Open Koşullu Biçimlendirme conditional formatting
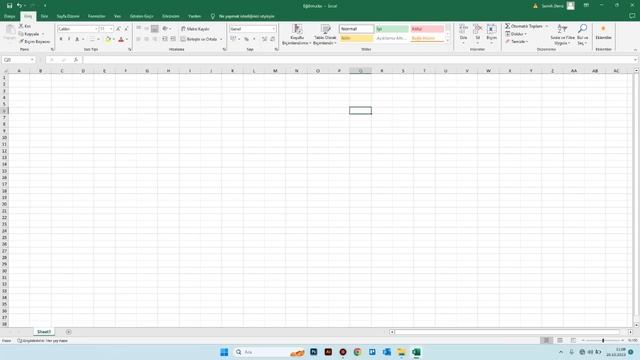The width and height of the screenshot is (640, 360). tap(297, 34)
